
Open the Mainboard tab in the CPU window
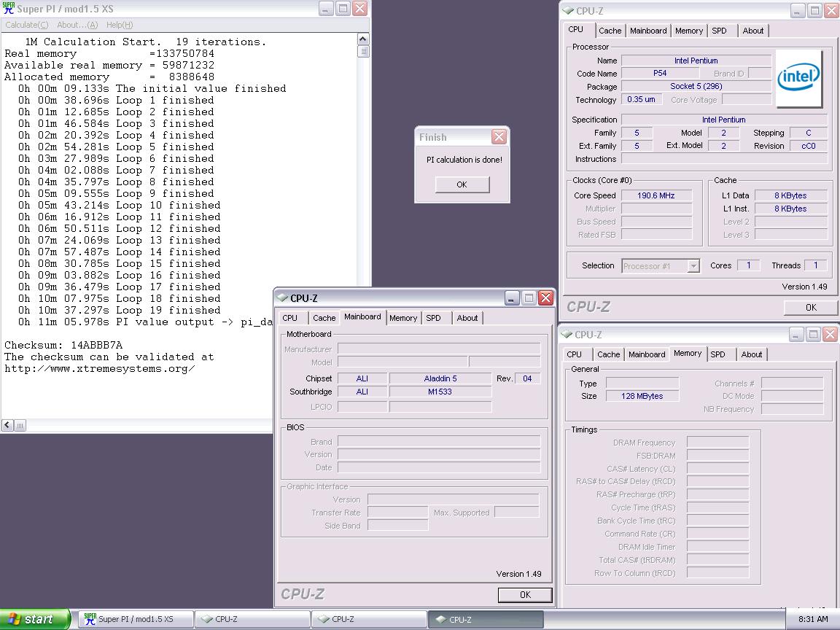pos(648,31)
